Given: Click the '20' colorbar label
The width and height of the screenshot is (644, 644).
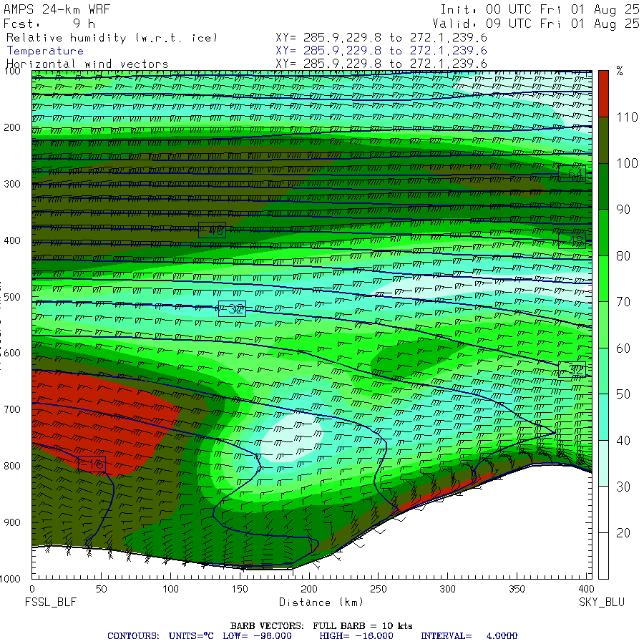Looking at the screenshot, I should (x=623, y=533).
